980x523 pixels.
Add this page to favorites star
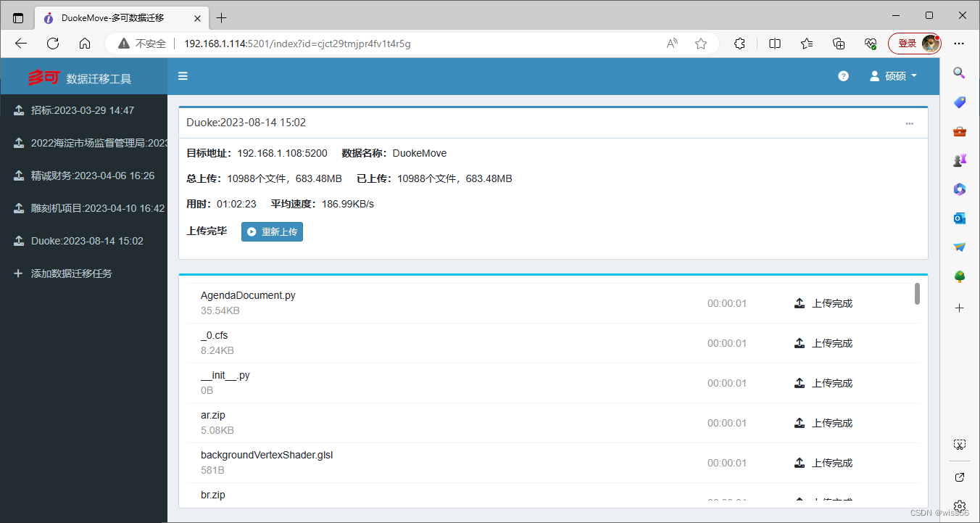point(700,44)
